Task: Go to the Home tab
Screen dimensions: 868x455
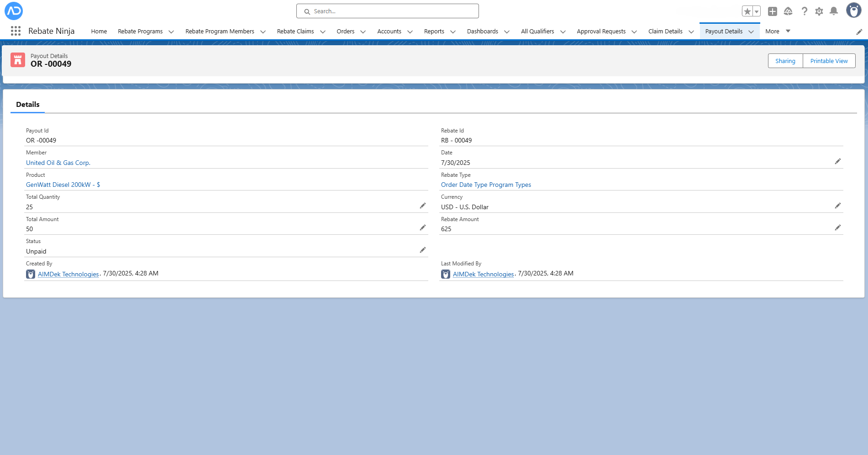Action: (x=99, y=32)
